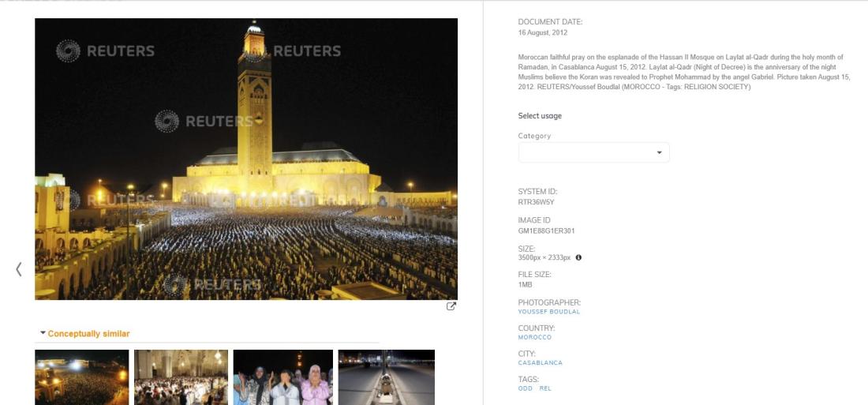The image size is (868, 405).
Task: Show size info tooltip icon
Action: pyautogui.click(x=578, y=257)
